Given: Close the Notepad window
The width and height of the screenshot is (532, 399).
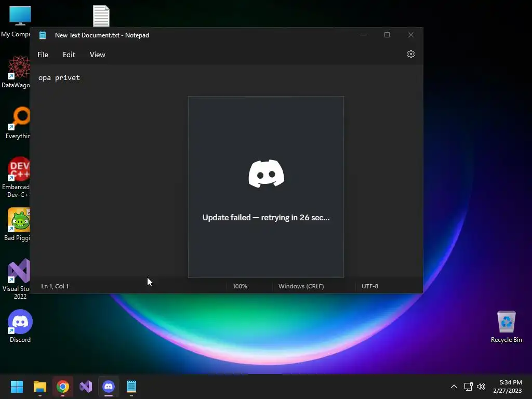Looking at the screenshot, I should (x=411, y=35).
